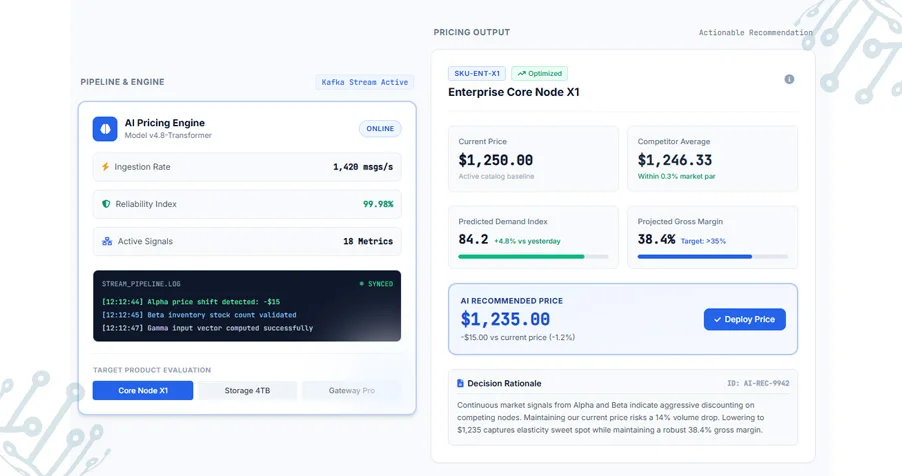Image resolution: width=902 pixels, height=476 pixels.
Task: Click the 38.4% gross margin value
Action: pyautogui.click(x=656, y=239)
